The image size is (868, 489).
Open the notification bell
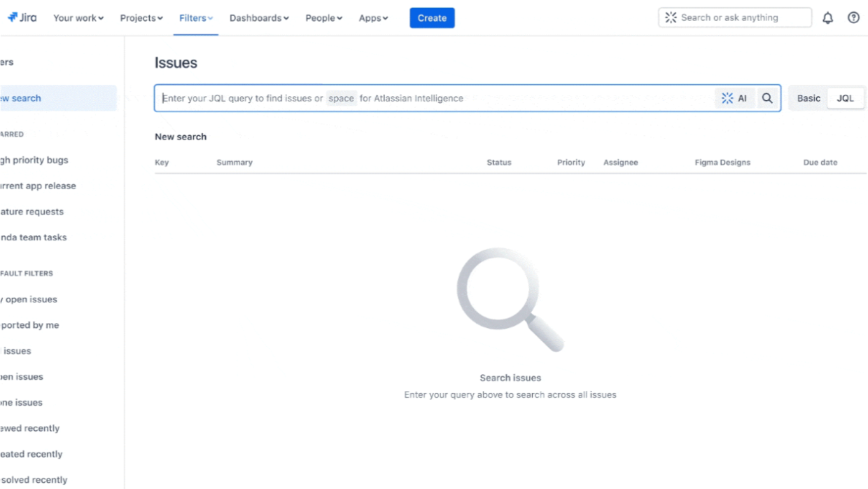(827, 18)
